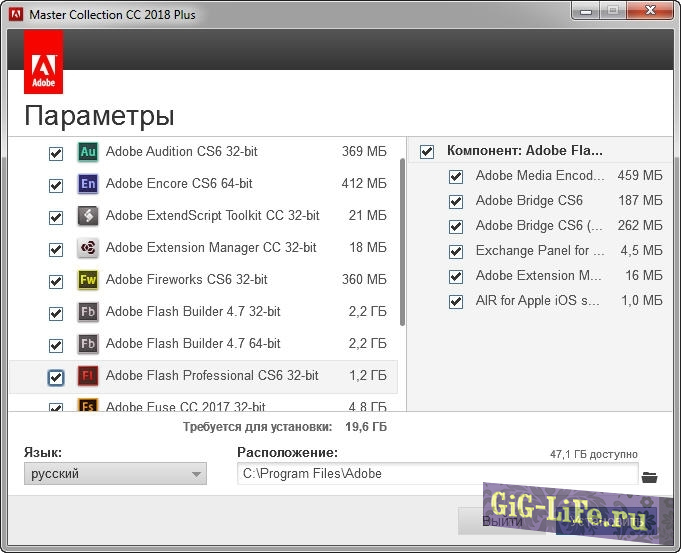Click the Adobe Fireworks CS6 icon

click(x=87, y=280)
